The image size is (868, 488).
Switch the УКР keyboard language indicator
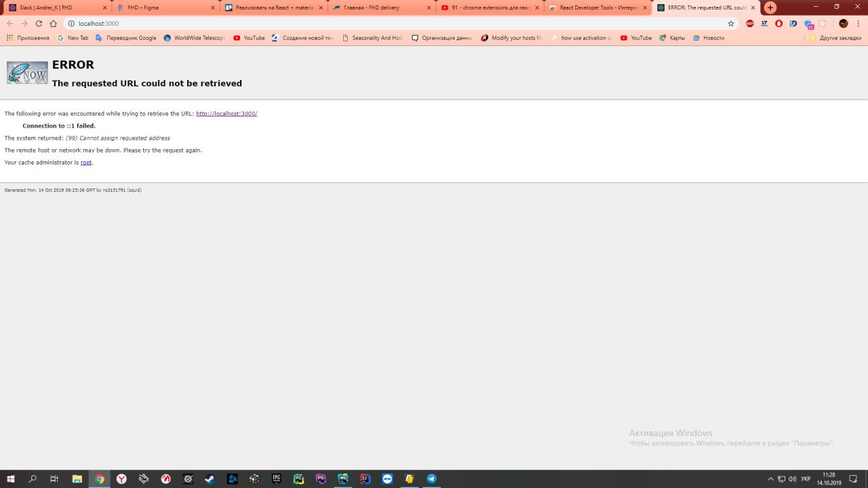point(806,479)
